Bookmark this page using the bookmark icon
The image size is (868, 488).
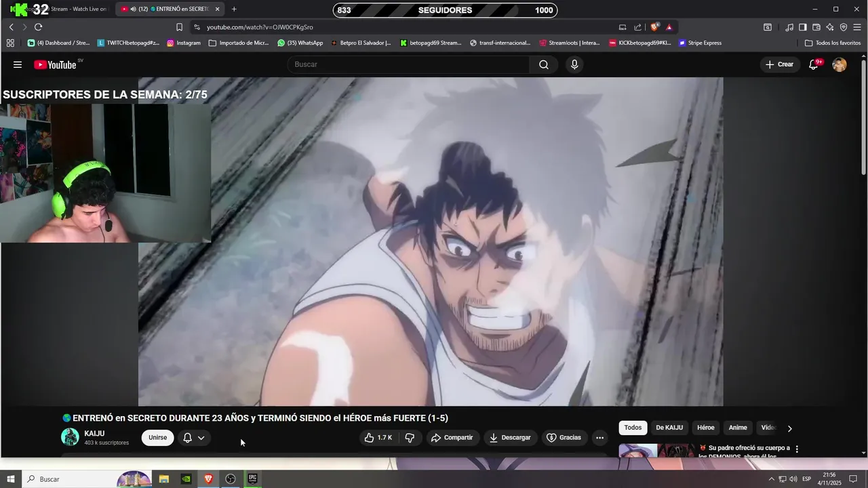click(179, 27)
